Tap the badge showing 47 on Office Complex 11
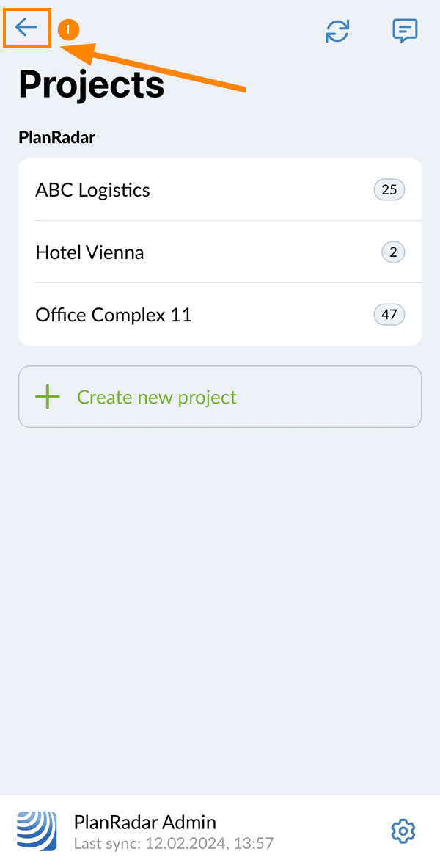The image size is (440, 868). pos(389,314)
